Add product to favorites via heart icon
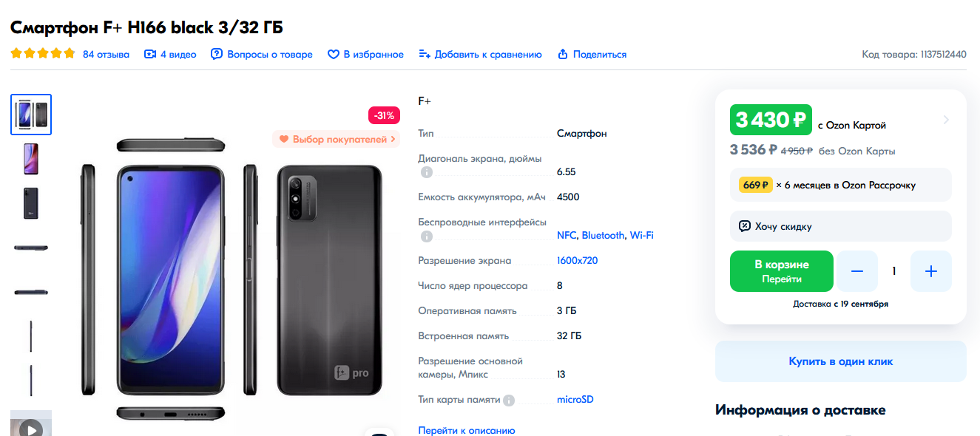 [x=334, y=54]
